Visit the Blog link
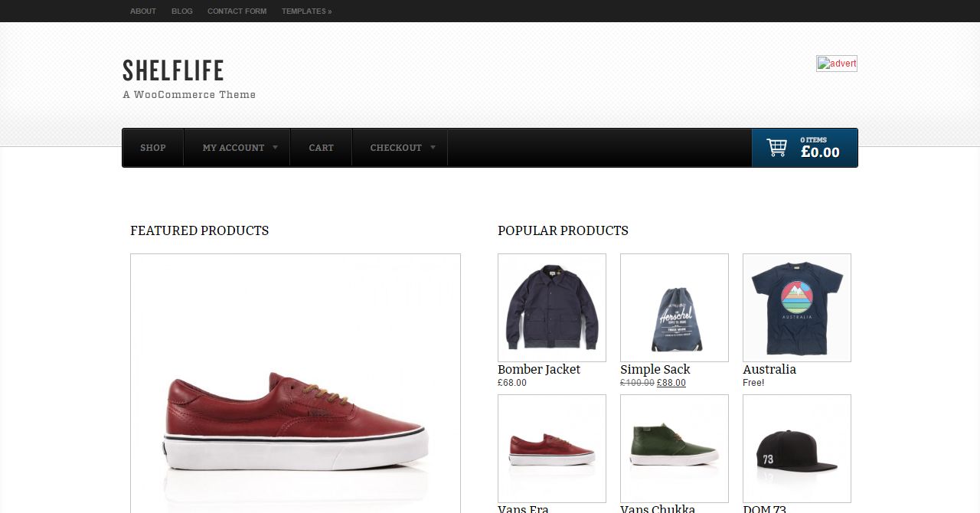This screenshot has width=980, height=513. [x=182, y=11]
